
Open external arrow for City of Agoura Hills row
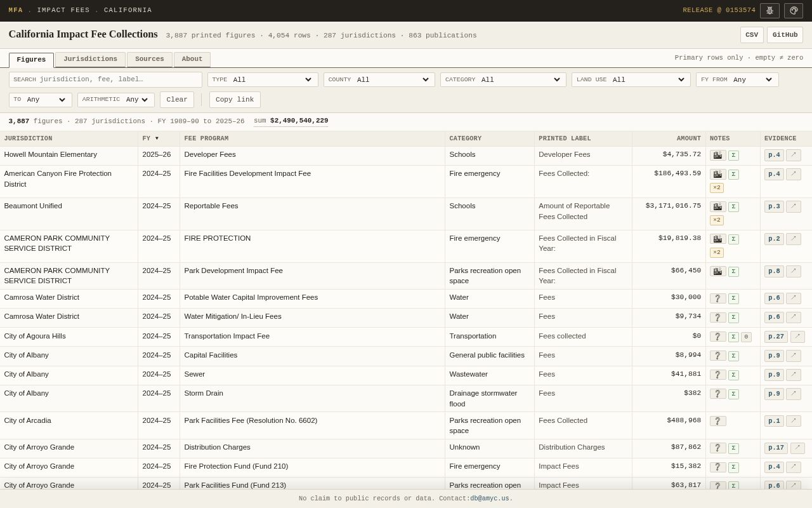pos(797,337)
